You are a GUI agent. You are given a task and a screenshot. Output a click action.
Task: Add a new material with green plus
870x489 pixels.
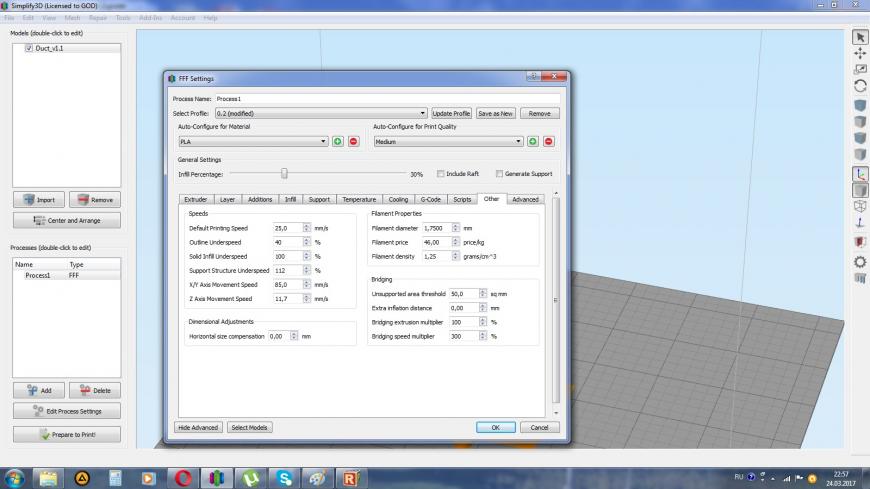[x=338, y=142]
